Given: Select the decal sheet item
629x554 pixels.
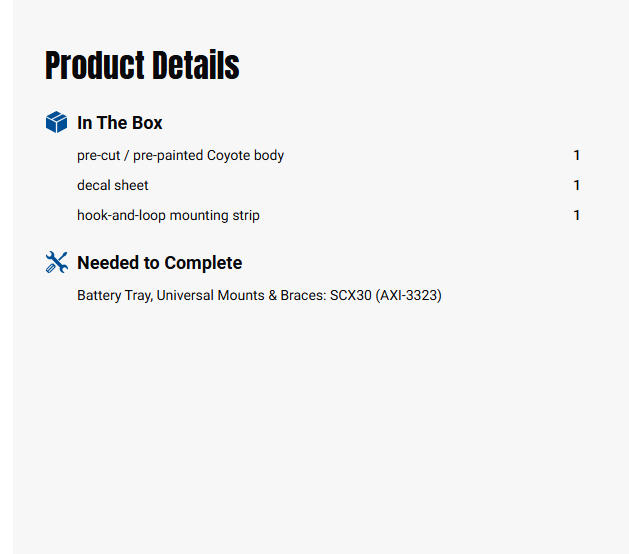Looking at the screenshot, I should tap(113, 185).
